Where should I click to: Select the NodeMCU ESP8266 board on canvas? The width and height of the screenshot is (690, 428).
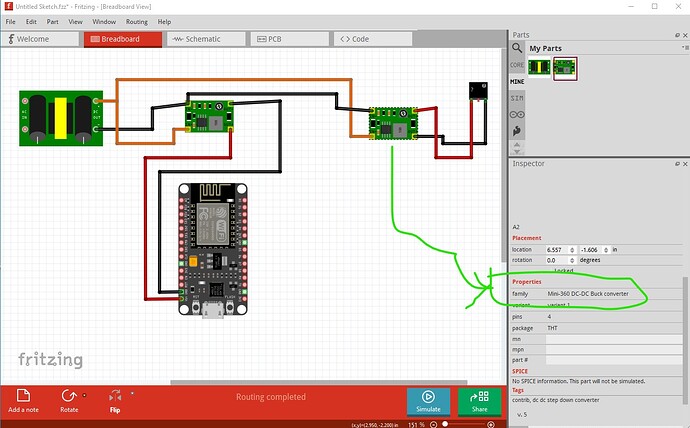pyautogui.click(x=213, y=249)
